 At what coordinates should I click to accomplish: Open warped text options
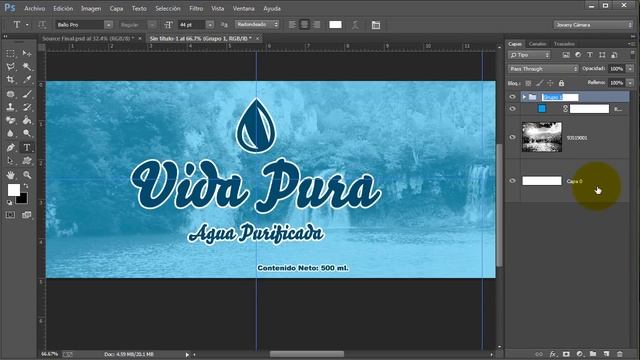point(356,25)
